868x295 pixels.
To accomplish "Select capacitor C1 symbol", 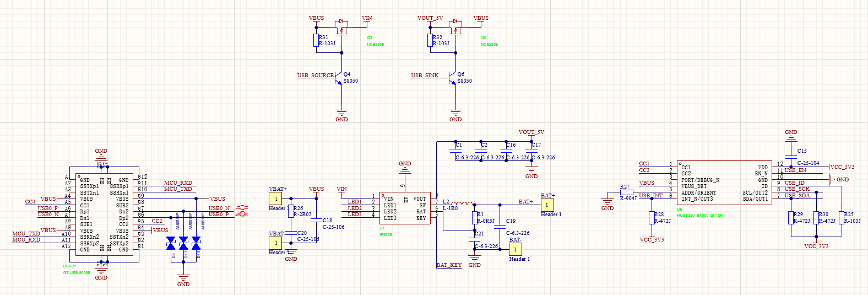I will (455, 151).
